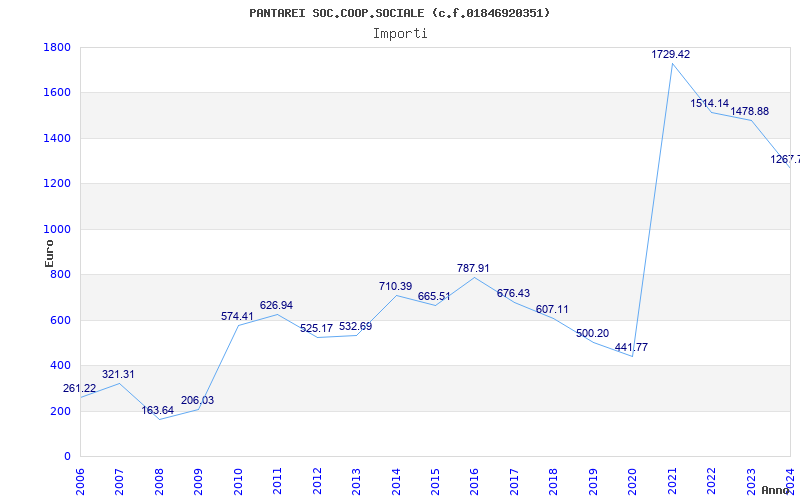The height and width of the screenshot is (500, 800).
Task: Select the 1729.42 data label at 2021
Action: (670, 55)
